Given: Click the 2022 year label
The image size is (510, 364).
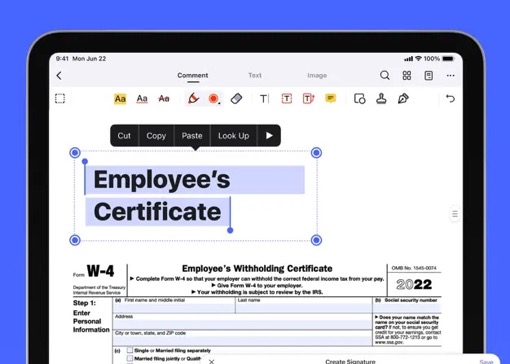Looking at the screenshot, I should [x=414, y=285].
